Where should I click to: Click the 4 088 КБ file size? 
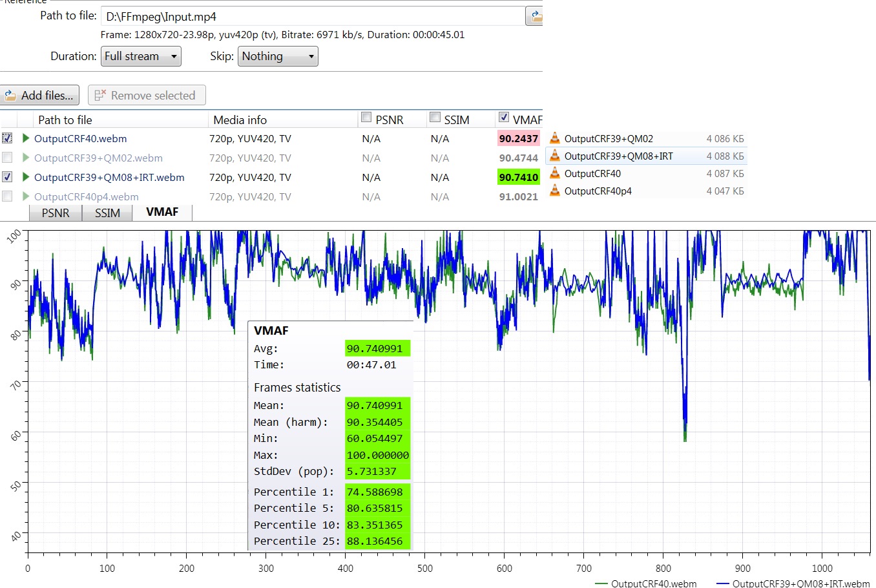725,156
